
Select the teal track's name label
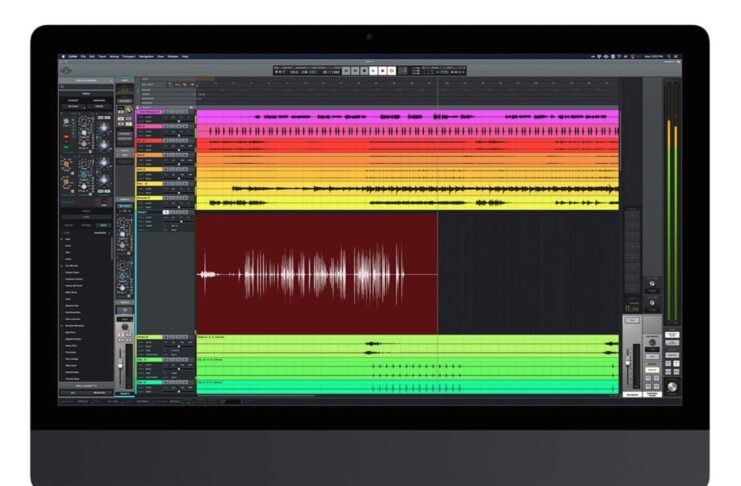(149, 382)
